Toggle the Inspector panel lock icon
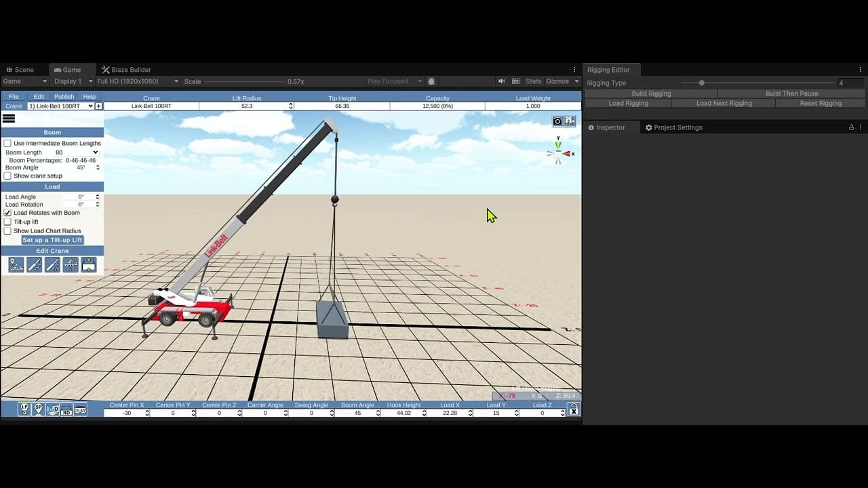The height and width of the screenshot is (488, 868). [x=852, y=127]
